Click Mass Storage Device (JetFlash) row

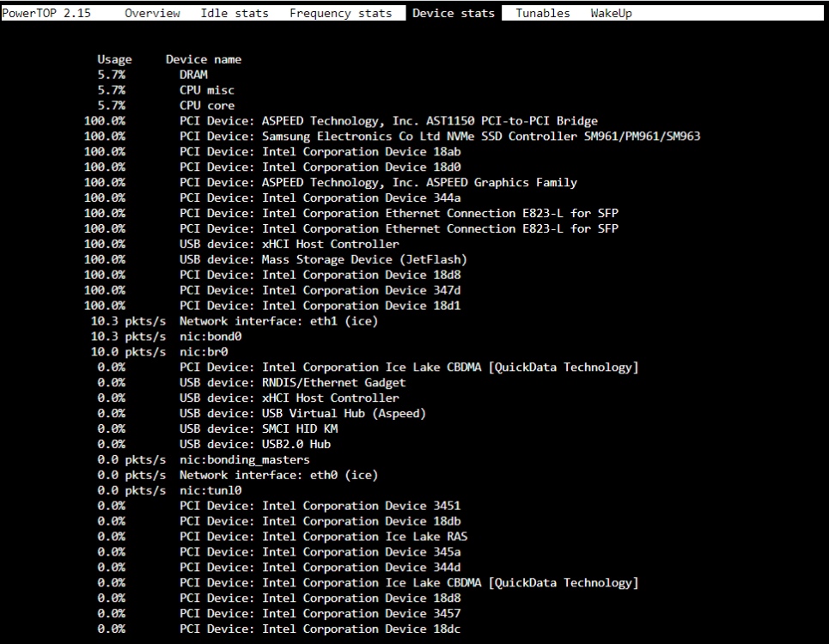click(x=276, y=259)
